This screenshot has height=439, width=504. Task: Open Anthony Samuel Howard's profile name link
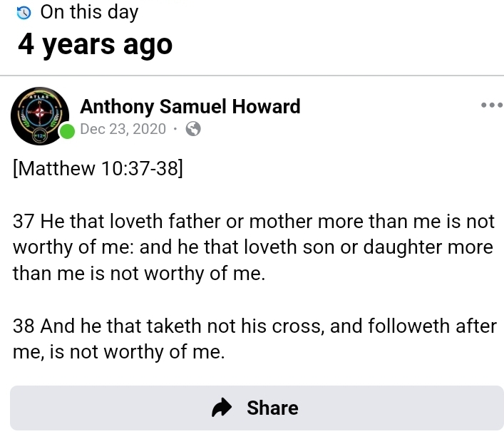[190, 107]
